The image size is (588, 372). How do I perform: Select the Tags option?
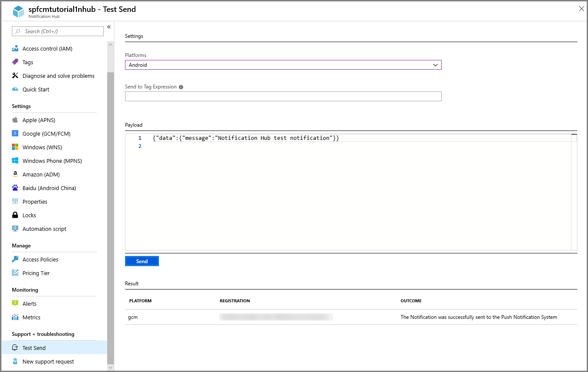tap(27, 62)
